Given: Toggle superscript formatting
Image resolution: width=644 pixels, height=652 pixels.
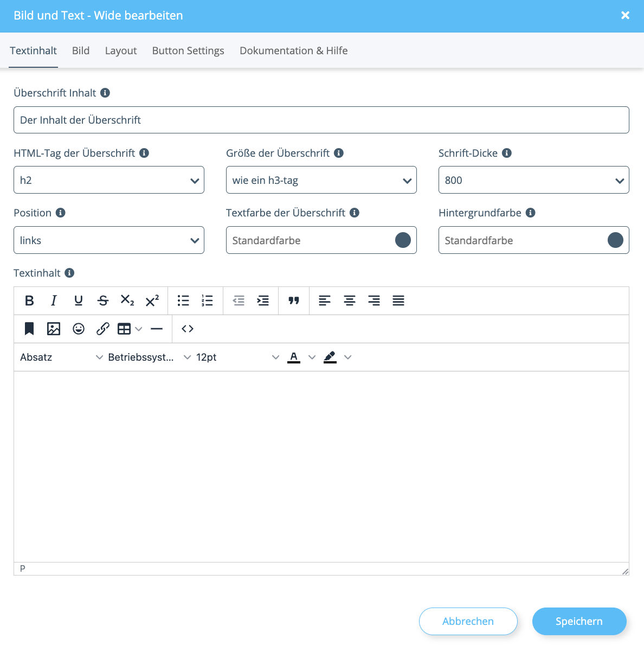Looking at the screenshot, I should (x=152, y=301).
